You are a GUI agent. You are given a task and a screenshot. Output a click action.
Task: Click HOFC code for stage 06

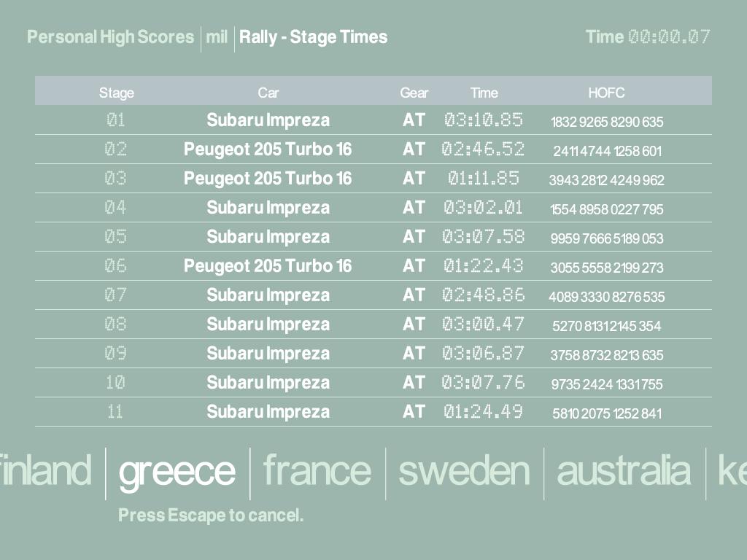(x=607, y=268)
